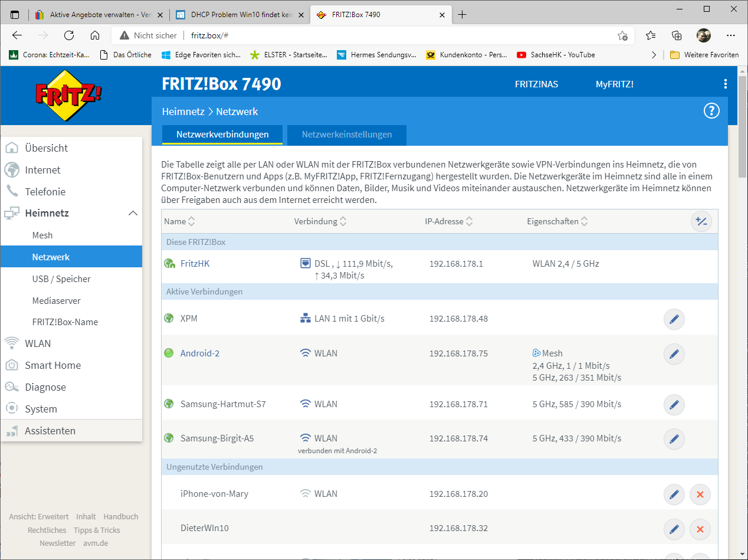Click Ansicht: Erweitert footer link
Image resolution: width=748 pixels, height=560 pixels.
click(39, 516)
